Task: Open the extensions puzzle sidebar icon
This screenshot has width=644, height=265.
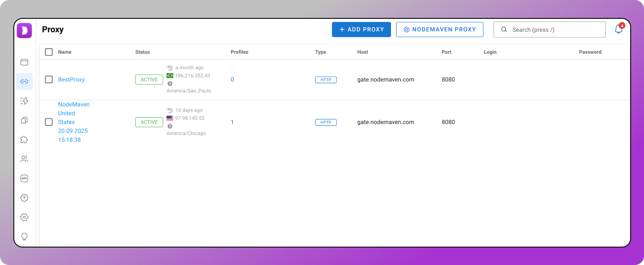Action: point(24,140)
